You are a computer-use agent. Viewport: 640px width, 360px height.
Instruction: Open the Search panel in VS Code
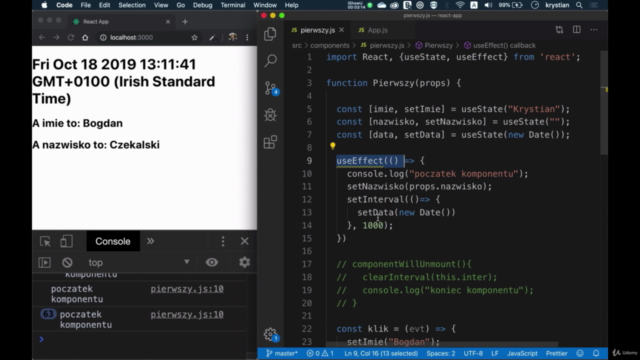270,60
